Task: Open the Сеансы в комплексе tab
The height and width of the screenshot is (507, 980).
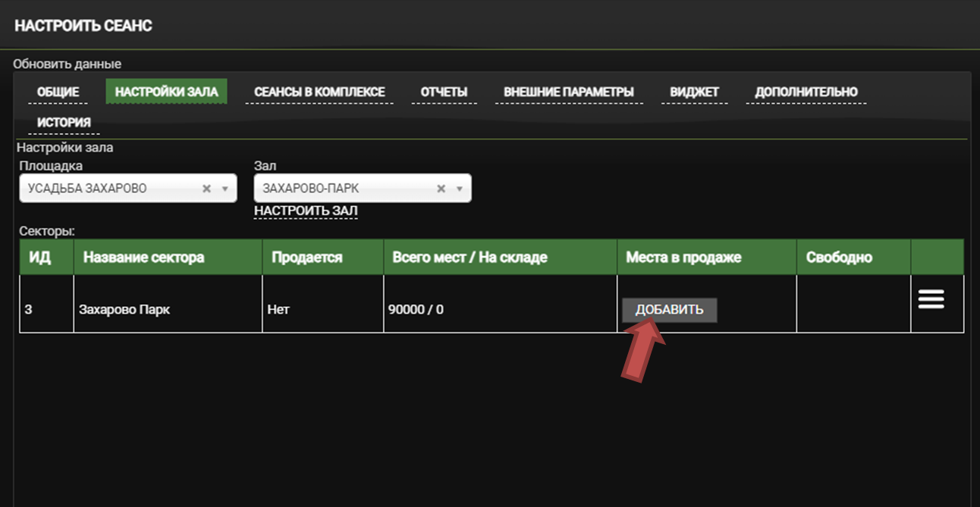Action: 319,92
